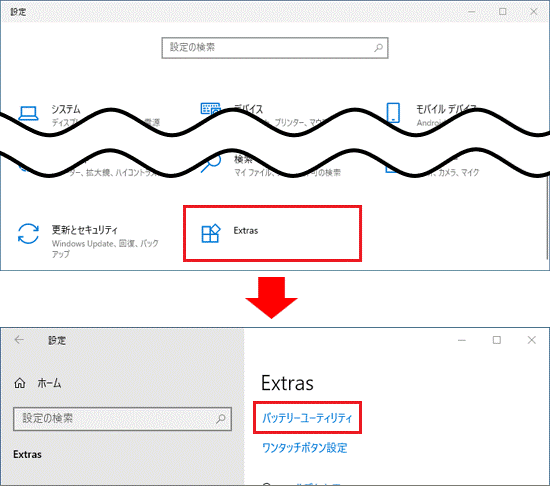This screenshot has height=486, width=550.
Task: Click the Home (ホーム) house icon
Action: pos(20,383)
